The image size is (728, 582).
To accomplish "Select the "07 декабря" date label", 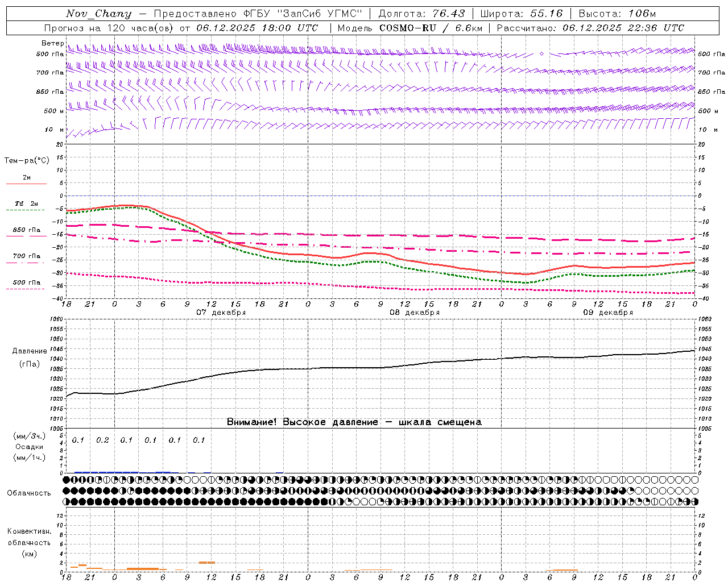I will tap(221, 313).
